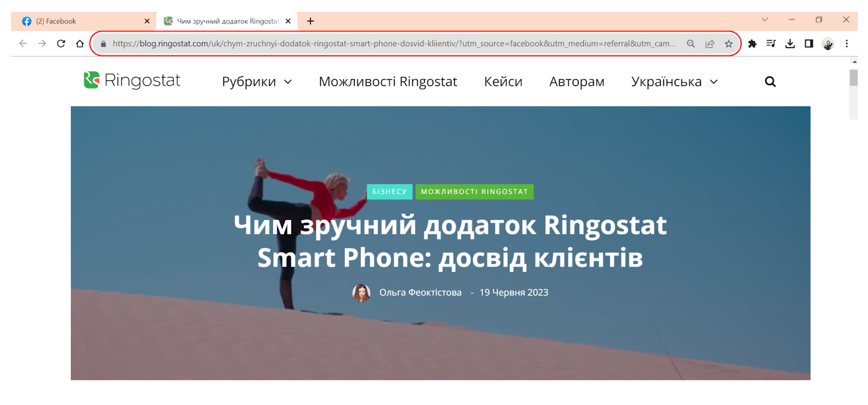Close the Facebook tab
The width and height of the screenshot is (868, 405).
point(147,21)
